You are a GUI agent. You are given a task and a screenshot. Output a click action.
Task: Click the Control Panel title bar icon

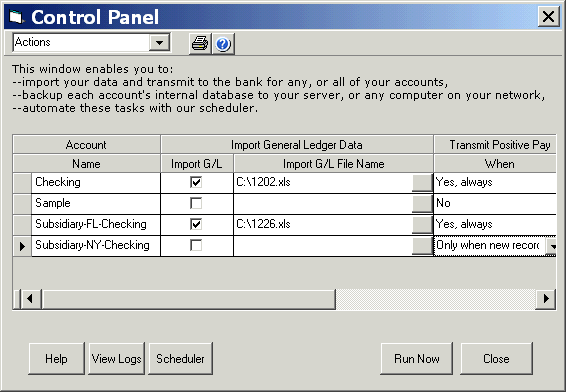click(16, 17)
